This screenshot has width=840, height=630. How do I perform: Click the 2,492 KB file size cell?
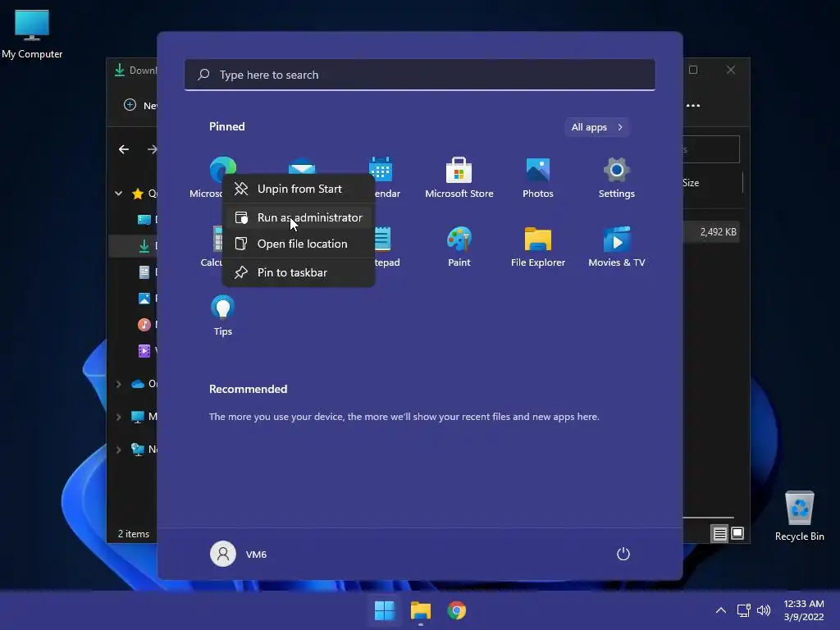click(719, 232)
